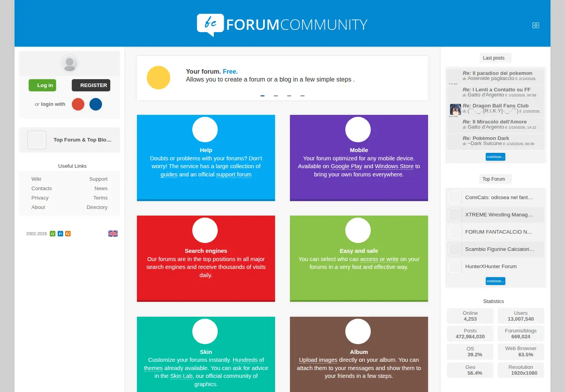Open 'Re: Il paradiso dei pokemon' post
This screenshot has width=565, height=392.
497,73
